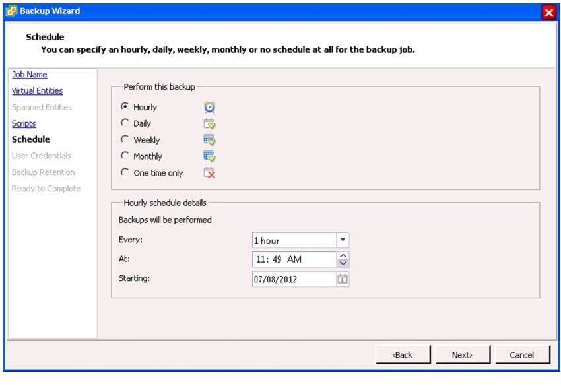Click the Backup Wizard title bar icon
The width and height of the screenshot is (561, 392).
tap(11, 11)
